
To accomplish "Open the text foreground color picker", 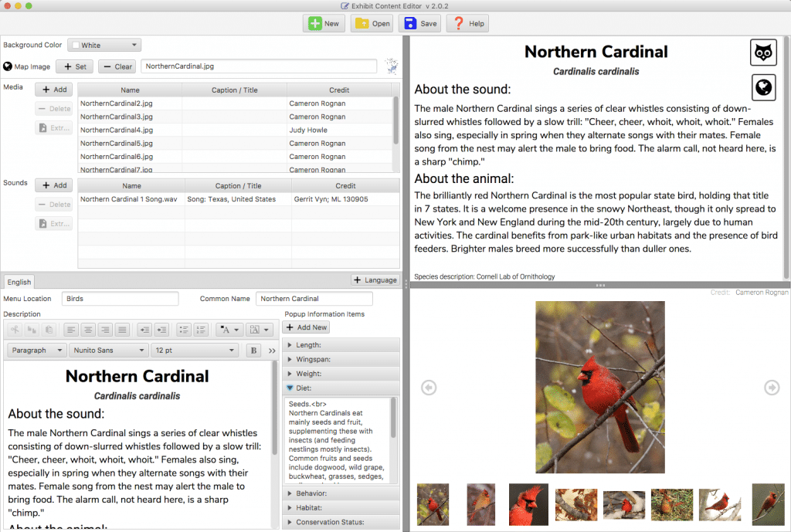I will pos(230,330).
